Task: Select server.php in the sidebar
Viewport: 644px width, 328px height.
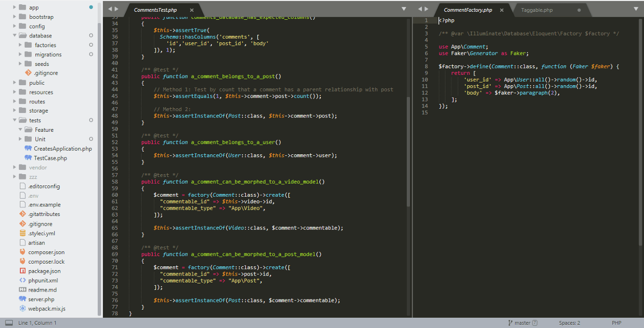Action: coord(43,299)
